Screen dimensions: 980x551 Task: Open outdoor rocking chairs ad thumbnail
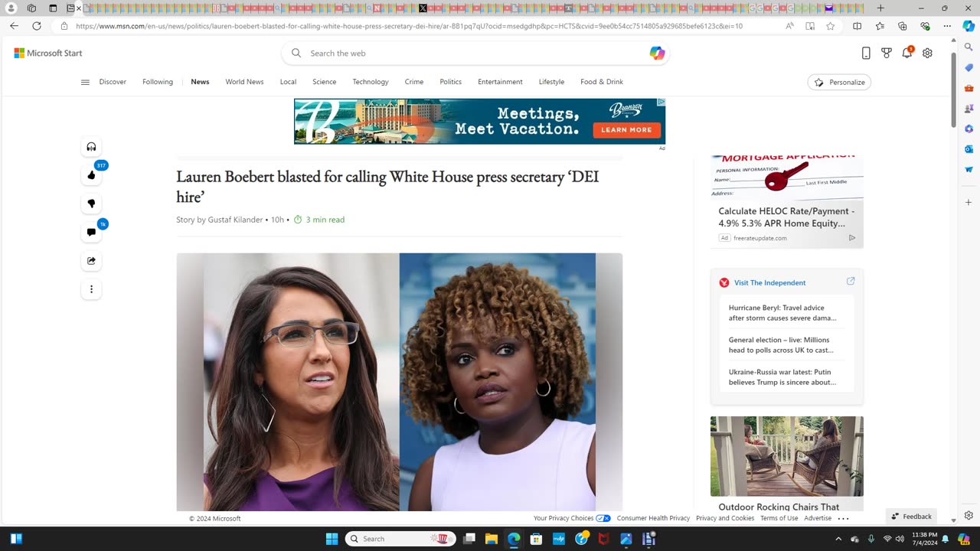pyautogui.click(x=786, y=456)
